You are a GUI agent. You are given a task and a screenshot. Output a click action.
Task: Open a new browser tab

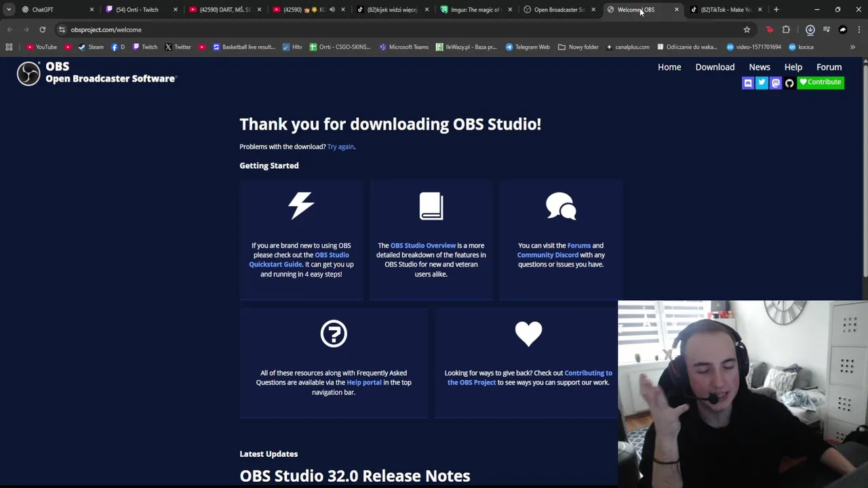[776, 9]
